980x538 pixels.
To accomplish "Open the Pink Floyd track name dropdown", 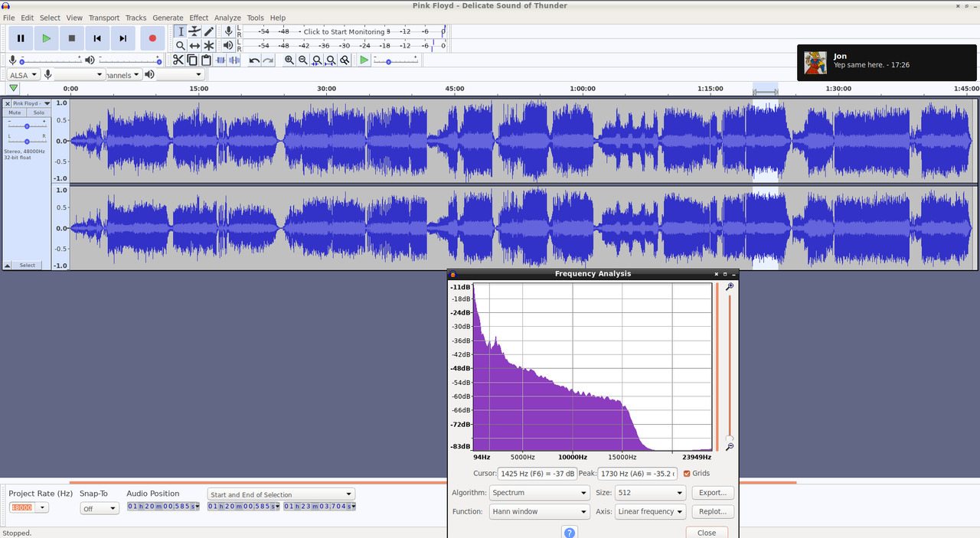I will 31,103.
